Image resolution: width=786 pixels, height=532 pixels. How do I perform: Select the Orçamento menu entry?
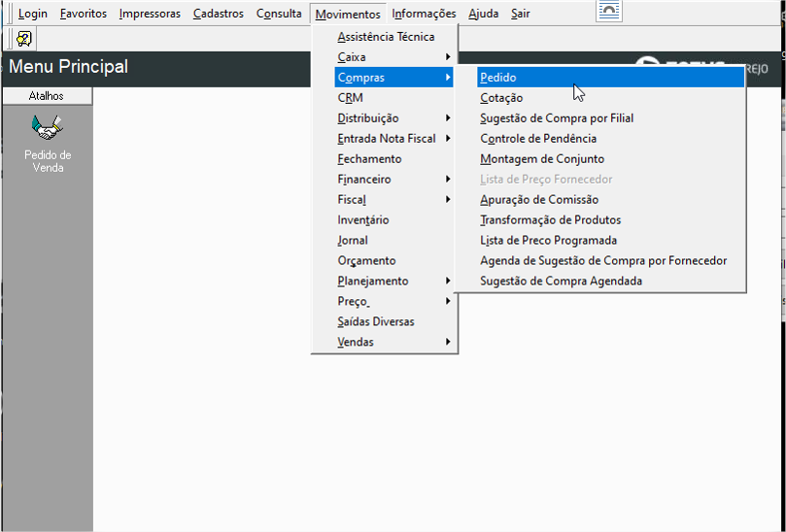[385, 260]
